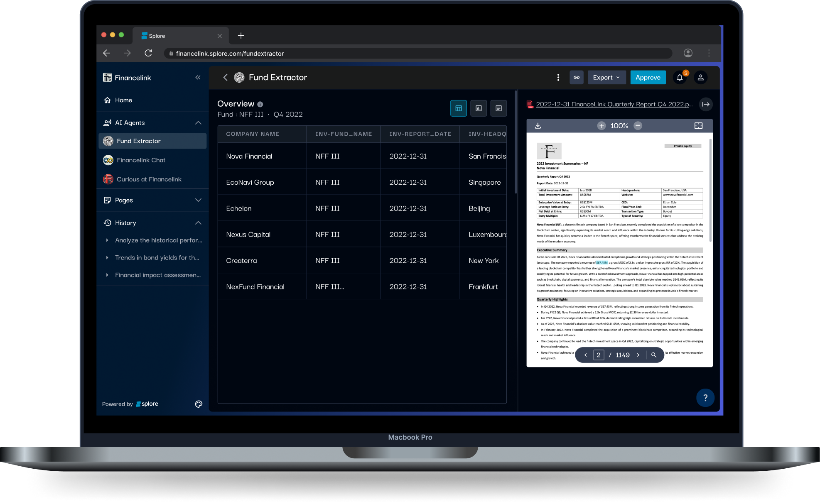The image size is (820, 504).
Task: Open a new browser tab
Action: (241, 36)
